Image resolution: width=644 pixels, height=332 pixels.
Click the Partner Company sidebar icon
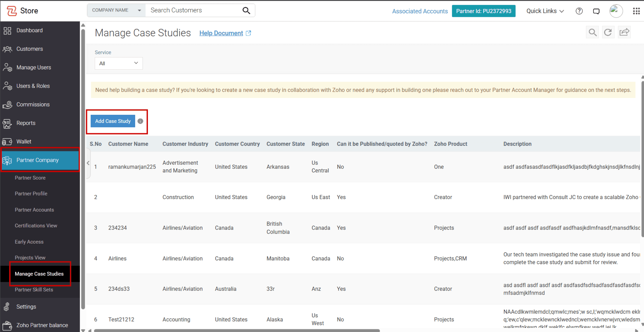(x=7, y=160)
